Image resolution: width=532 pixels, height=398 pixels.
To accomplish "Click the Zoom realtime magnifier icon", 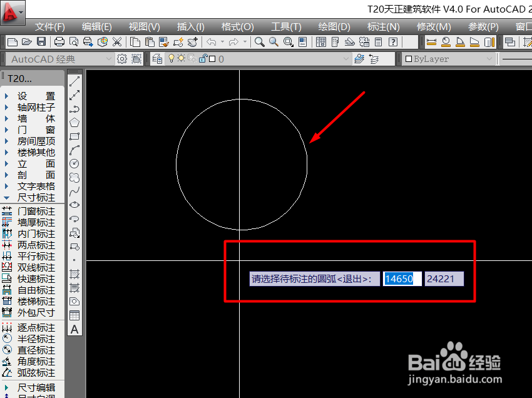I will click(260, 42).
